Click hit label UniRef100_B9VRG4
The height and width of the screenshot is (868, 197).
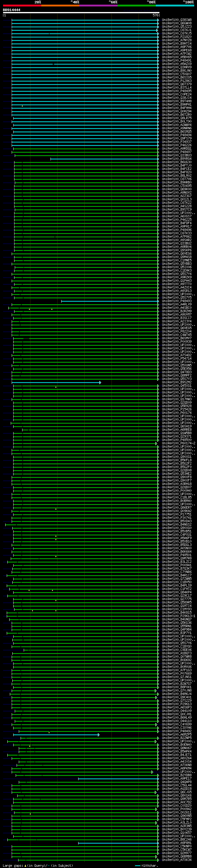coord(177,159)
